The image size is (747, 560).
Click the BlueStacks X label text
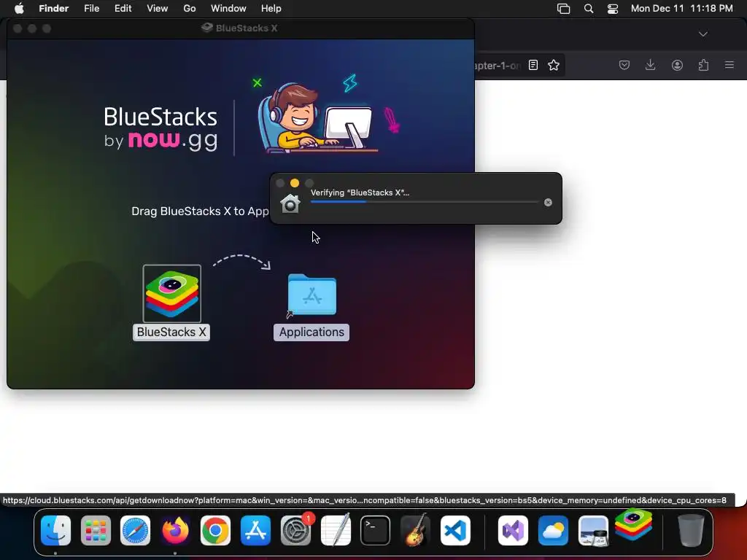pos(171,332)
